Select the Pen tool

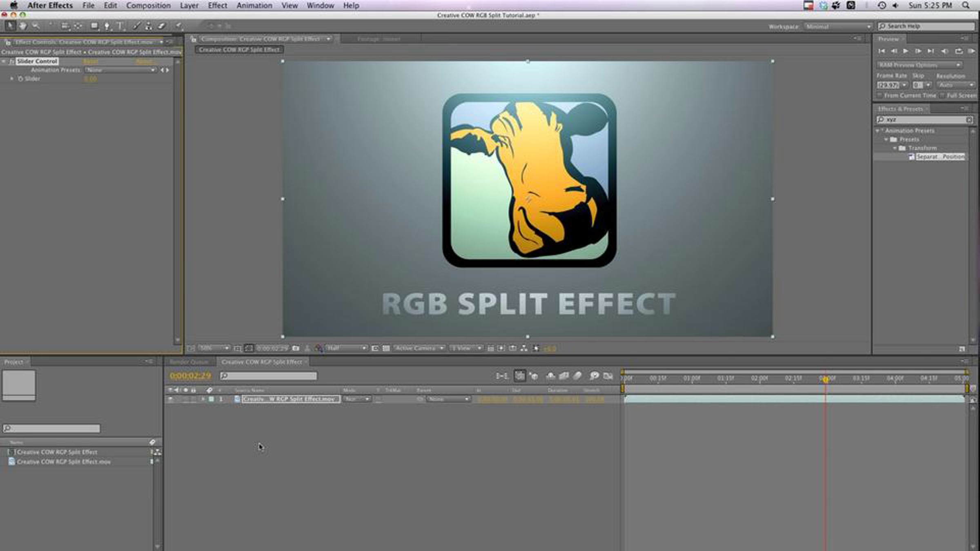[107, 26]
